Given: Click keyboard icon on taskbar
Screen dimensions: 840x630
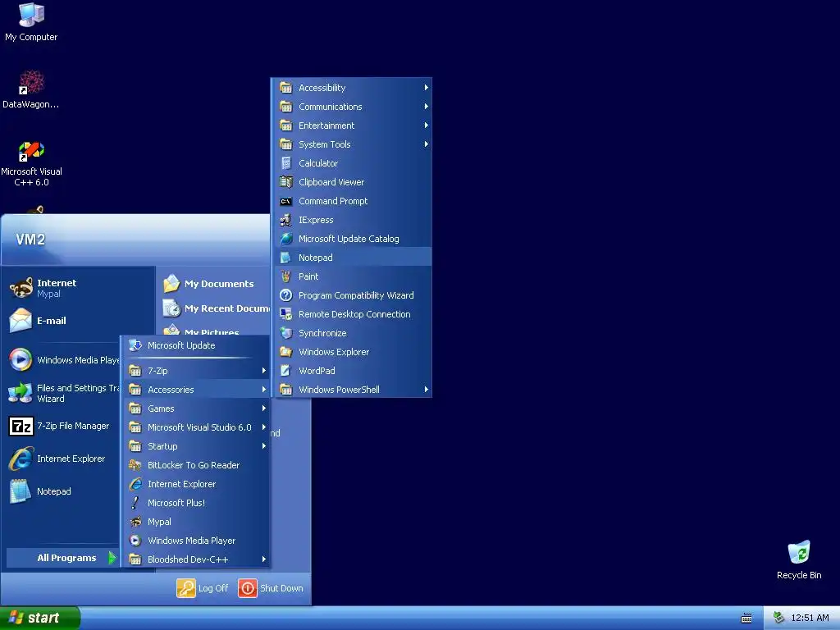Looking at the screenshot, I should (746, 619).
